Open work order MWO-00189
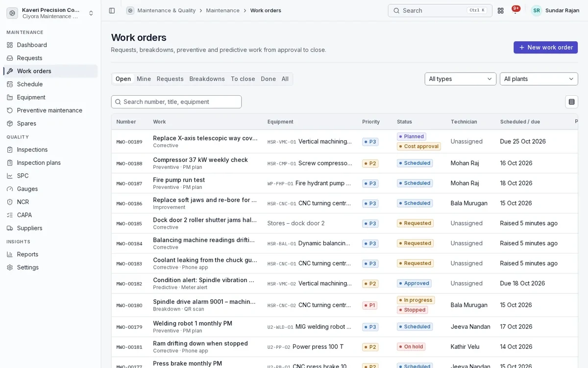The width and height of the screenshot is (588, 368). [129, 142]
